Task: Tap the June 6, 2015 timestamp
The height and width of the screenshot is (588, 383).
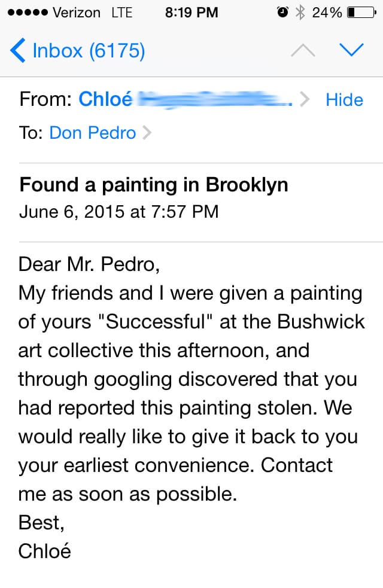Action: (x=118, y=211)
